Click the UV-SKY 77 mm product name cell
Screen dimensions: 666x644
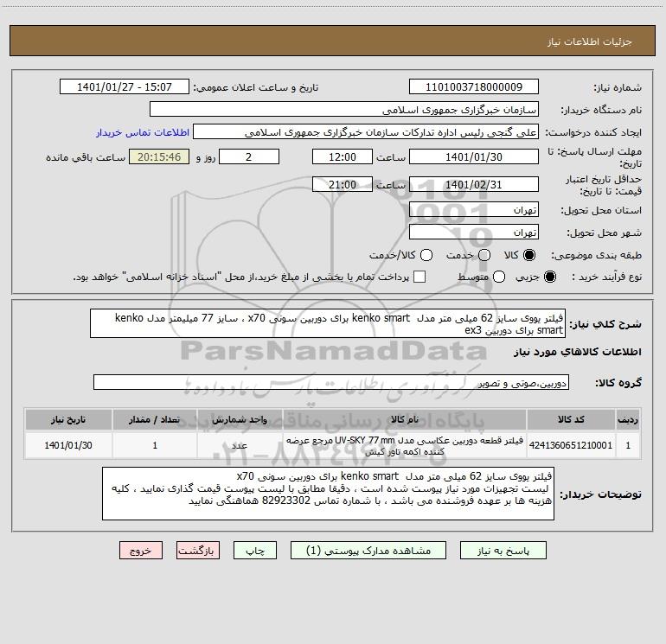point(405,445)
